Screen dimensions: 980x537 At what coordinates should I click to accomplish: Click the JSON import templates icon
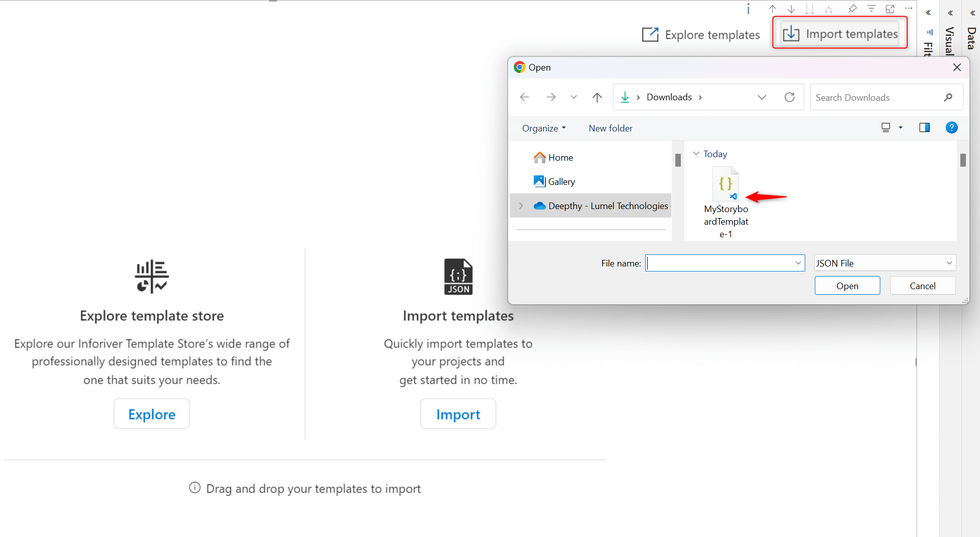(458, 276)
